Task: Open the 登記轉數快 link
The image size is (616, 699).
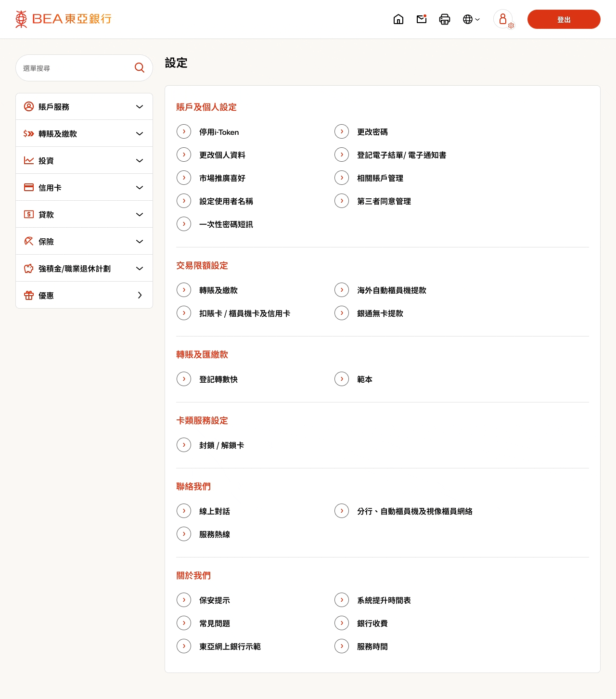Action: point(218,379)
